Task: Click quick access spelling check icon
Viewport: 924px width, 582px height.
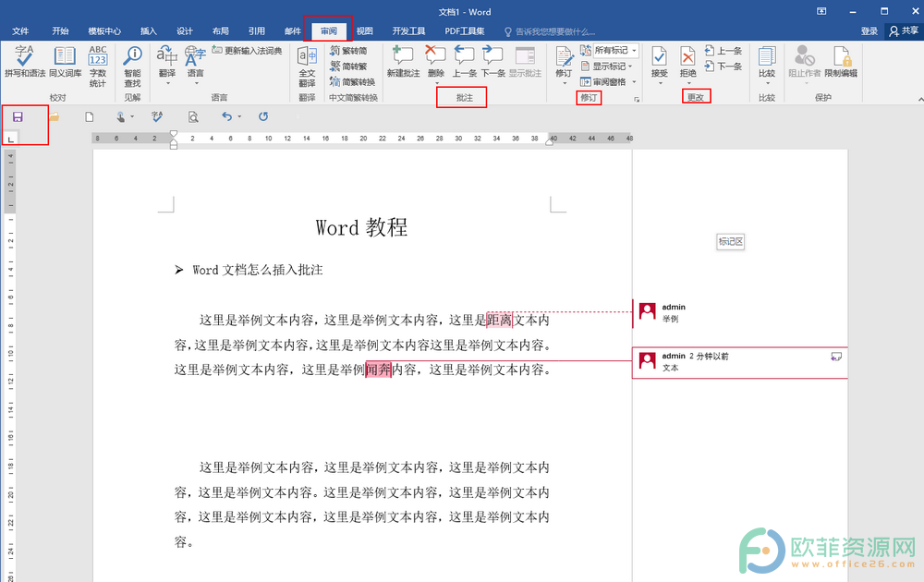Action: pyautogui.click(x=157, y=116)
